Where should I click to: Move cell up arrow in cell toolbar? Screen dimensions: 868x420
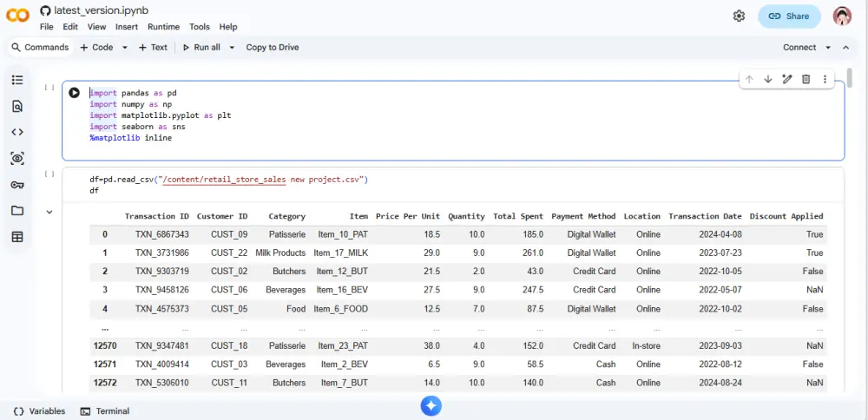point(749,79)
